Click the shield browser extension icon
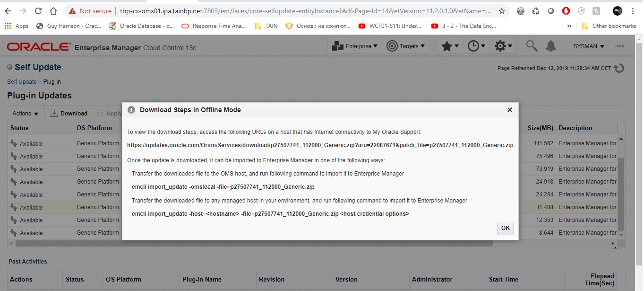 pyautogui.click(x=581, y=11)
